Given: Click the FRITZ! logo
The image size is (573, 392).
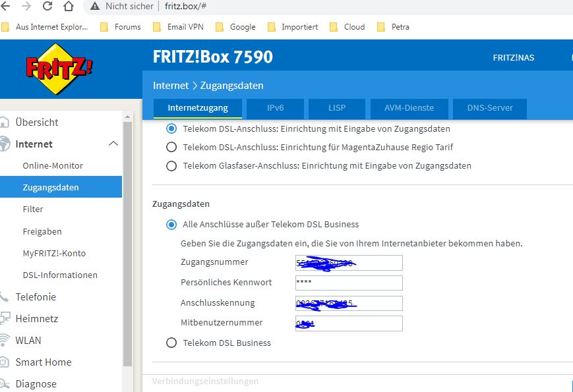Looking at the screenshot, I should 59,69.
